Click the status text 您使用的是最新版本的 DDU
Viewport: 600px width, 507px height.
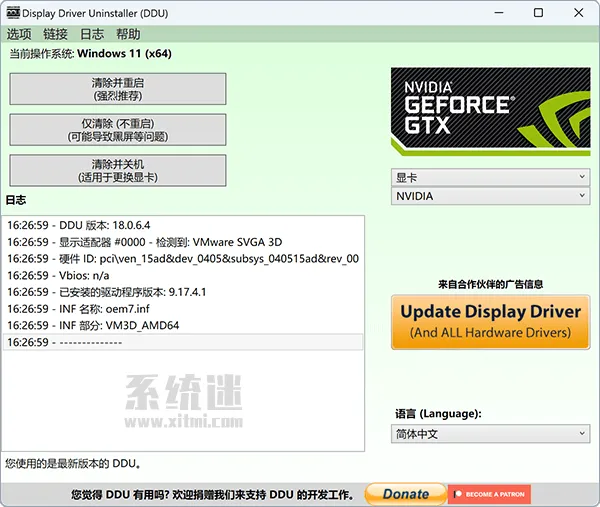(73, 464)
